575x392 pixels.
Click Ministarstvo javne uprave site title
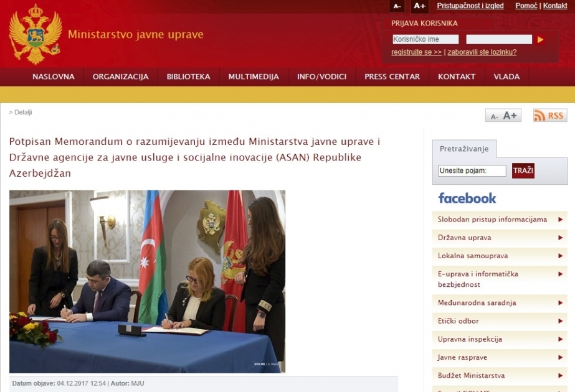pos(136,34)
